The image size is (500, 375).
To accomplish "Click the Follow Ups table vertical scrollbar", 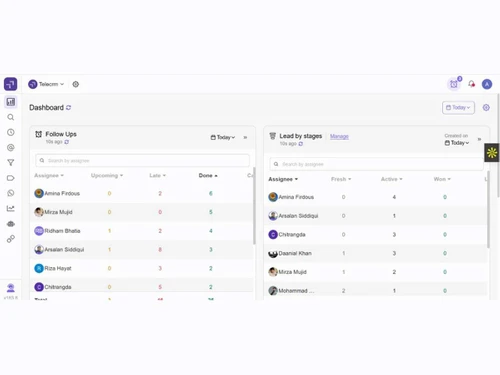I will pyautogui.click(x=254, y=206).
